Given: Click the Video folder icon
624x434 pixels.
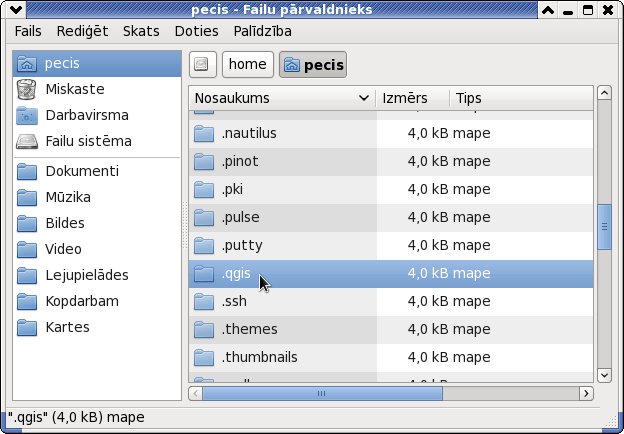Looking at the screenshot, I should tap(27, 249).
